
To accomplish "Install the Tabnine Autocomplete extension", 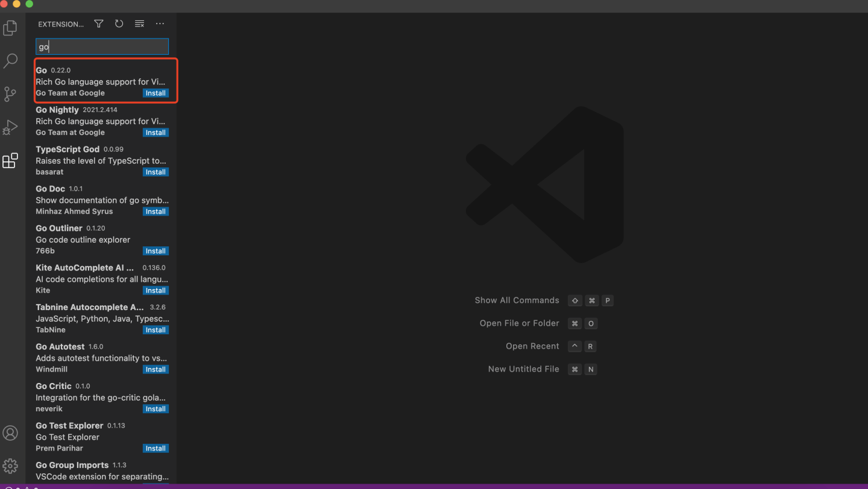I will pyautogui.click(x=156, y=330).
